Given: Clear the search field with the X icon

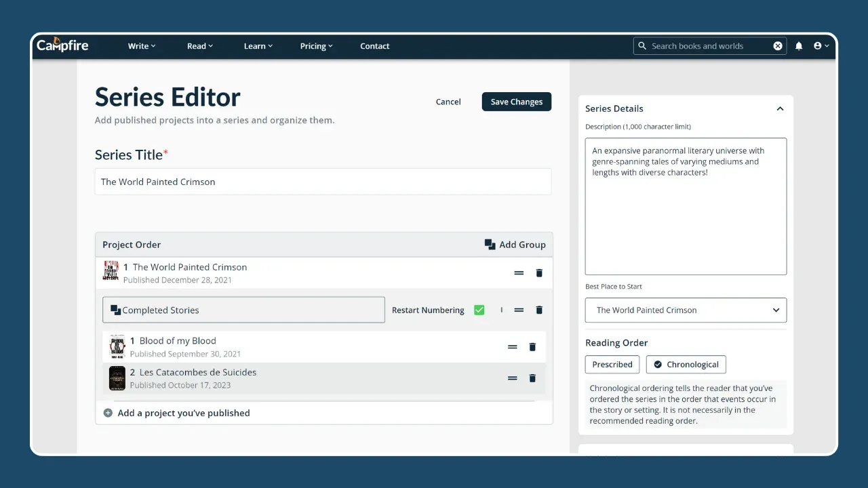Looking at the screenshot, I should tap(777, 45).
